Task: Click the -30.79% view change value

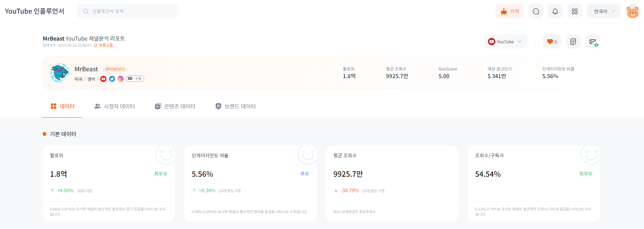Action: [349, 191]
